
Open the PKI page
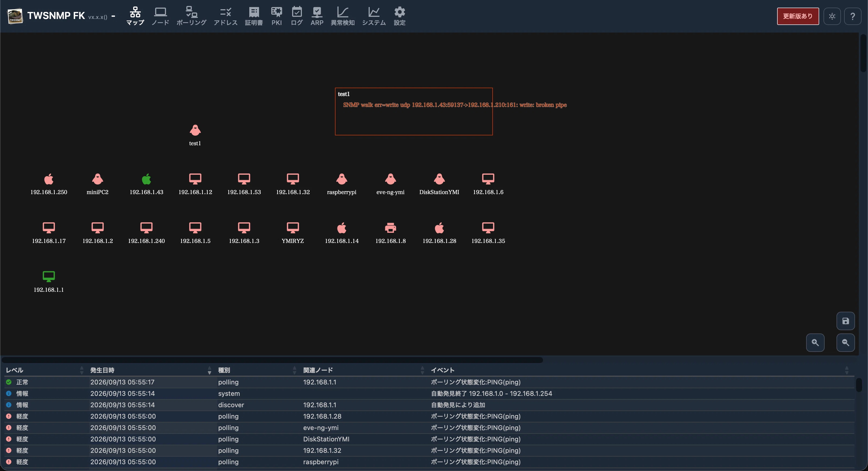(x=277, y=16)
